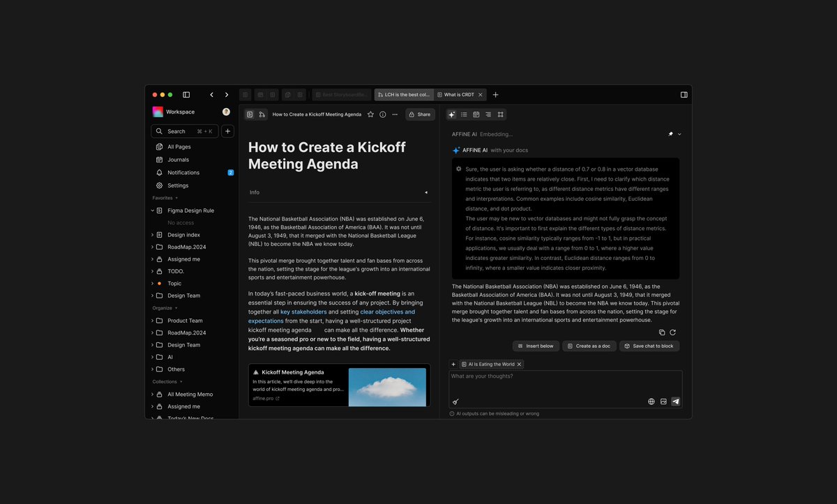The image size is (837, 504).
Task: Close the What is CRDT tab
Action: [481, 95]
